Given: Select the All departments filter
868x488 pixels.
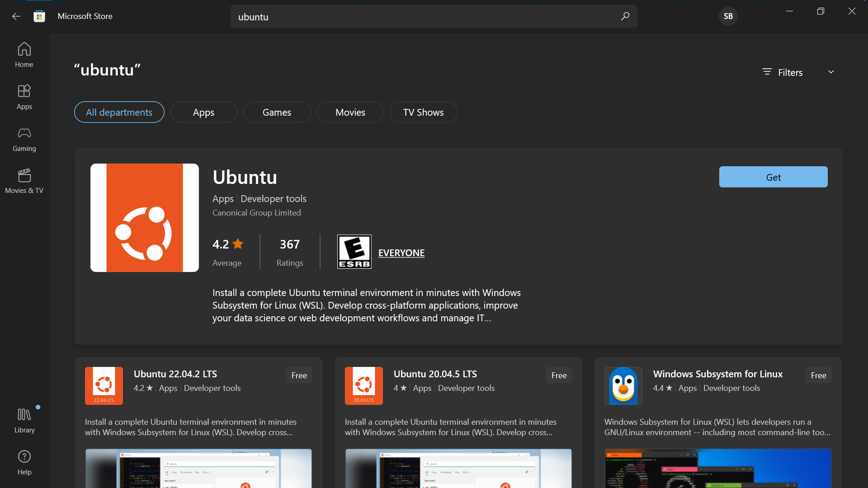Looking at the screenshot, I should (119, 112).
